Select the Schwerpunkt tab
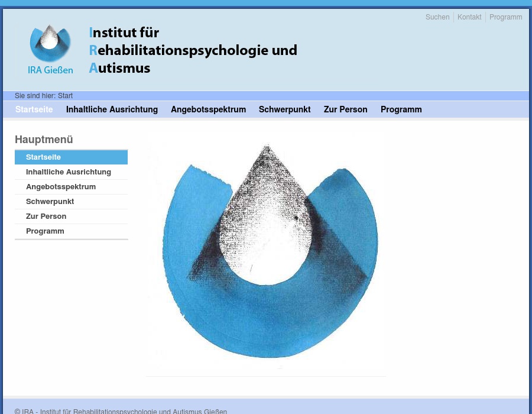532x414 pixels. [x=284, y=109]
